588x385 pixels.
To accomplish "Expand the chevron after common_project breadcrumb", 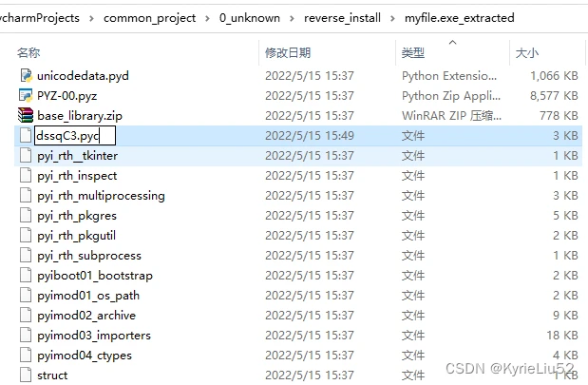I will click(x=208, y=17).
